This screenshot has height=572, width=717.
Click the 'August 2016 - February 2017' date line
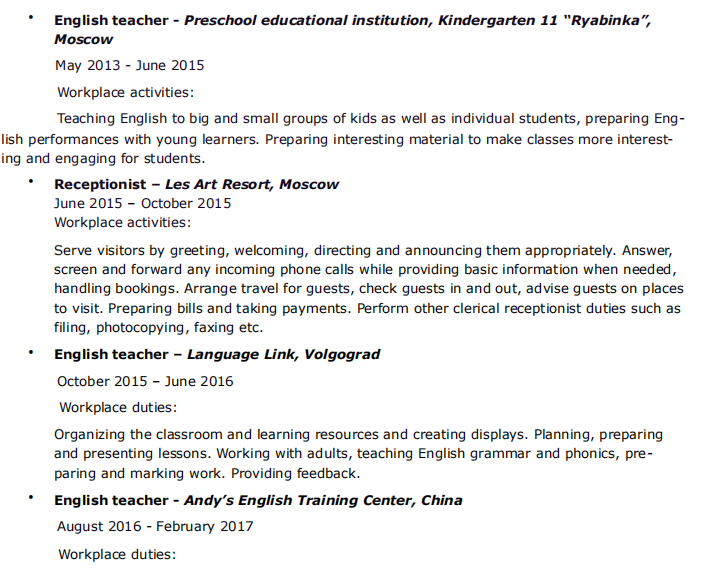(x=157, y=527)
